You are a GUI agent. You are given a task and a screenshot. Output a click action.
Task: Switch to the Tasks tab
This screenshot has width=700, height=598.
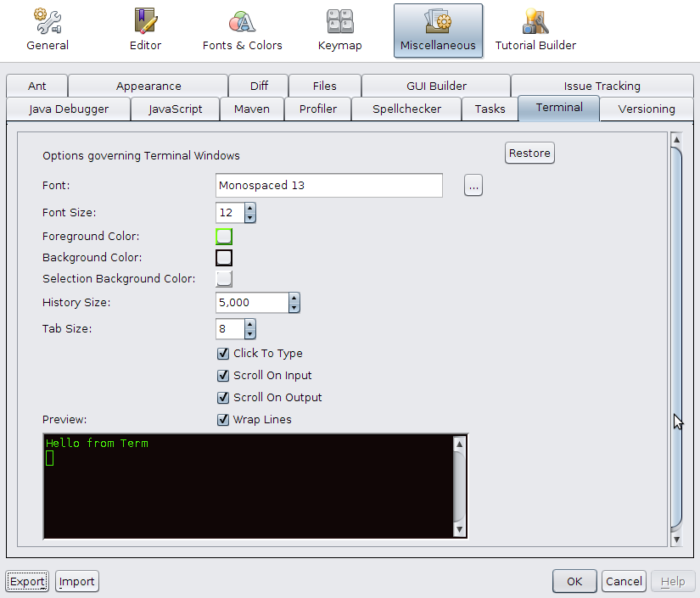tap(490, 109)
